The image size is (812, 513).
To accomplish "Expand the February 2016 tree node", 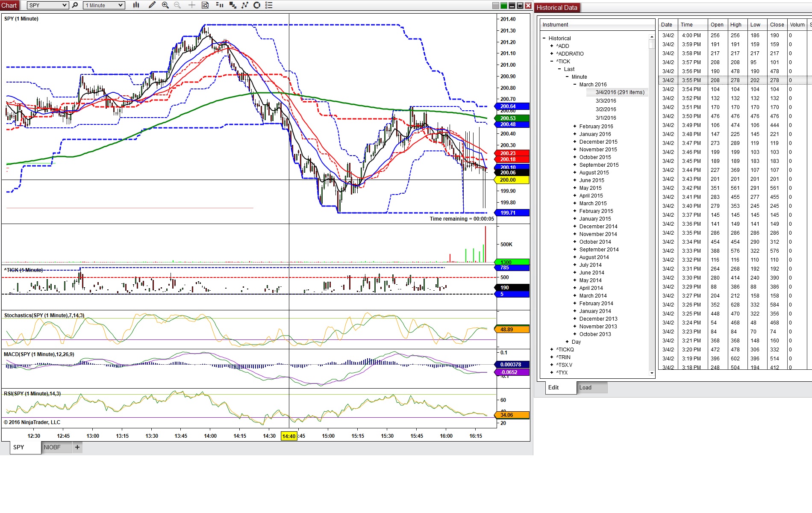I will pos(575,126).
